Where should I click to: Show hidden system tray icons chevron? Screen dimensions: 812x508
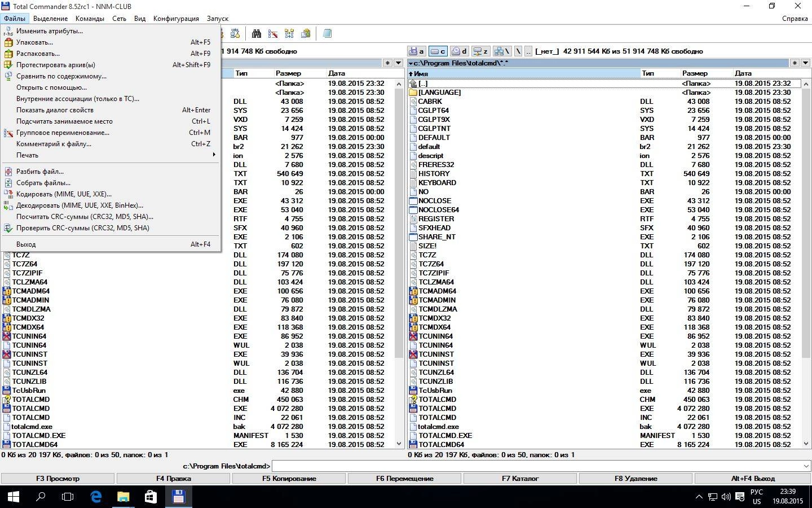699,497
